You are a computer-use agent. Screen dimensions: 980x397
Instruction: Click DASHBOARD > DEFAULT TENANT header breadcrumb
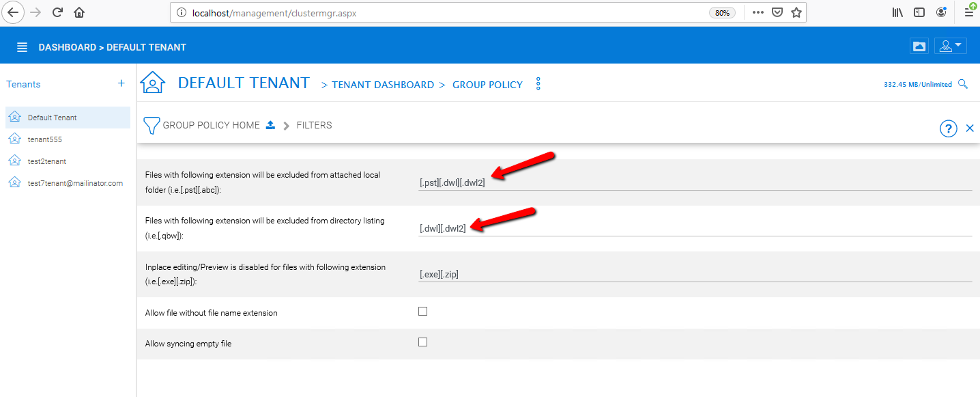pos(113,47)
